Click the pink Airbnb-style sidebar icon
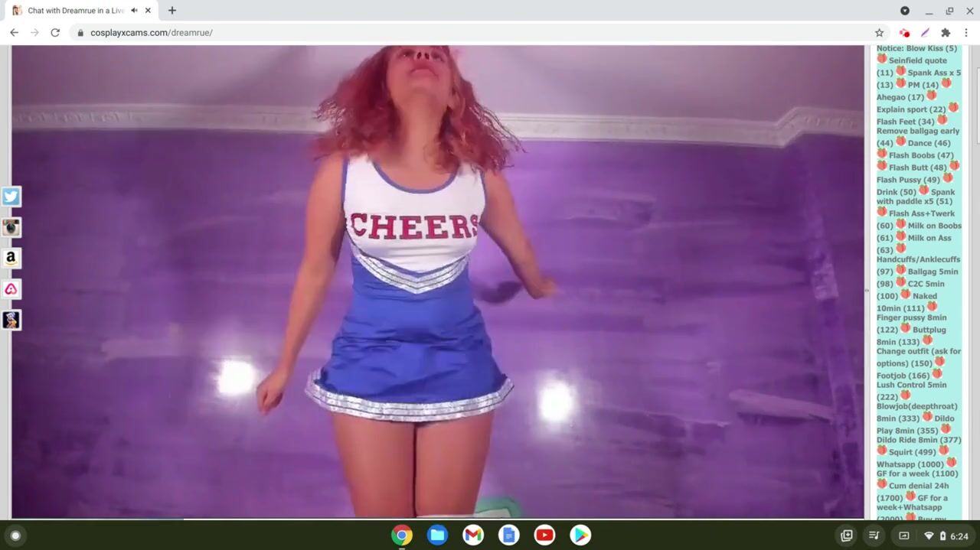 point(11,289)
